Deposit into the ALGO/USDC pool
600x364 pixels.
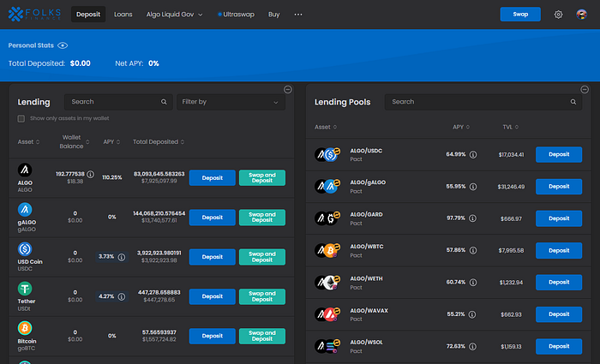(559, 154)
